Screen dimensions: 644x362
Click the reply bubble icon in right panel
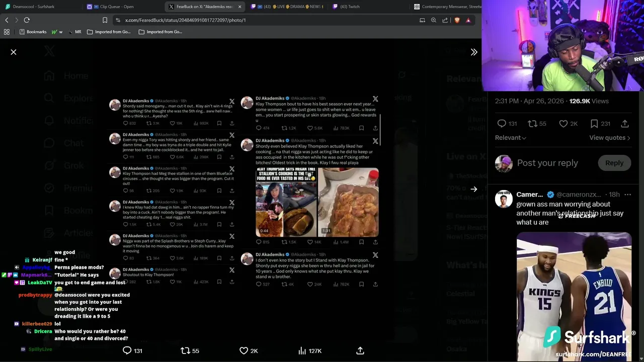pos(502,124)
